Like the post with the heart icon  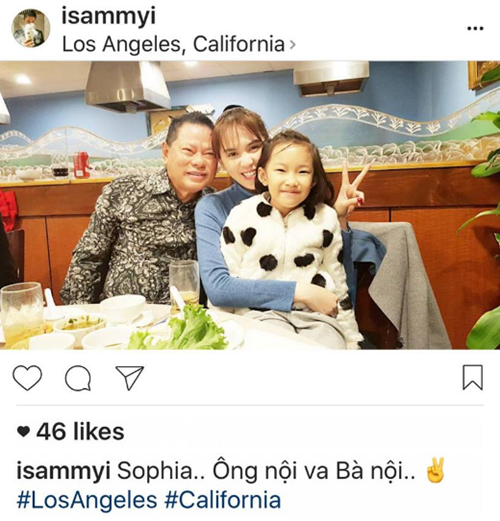pyautogui.click(x=27, y=378)
